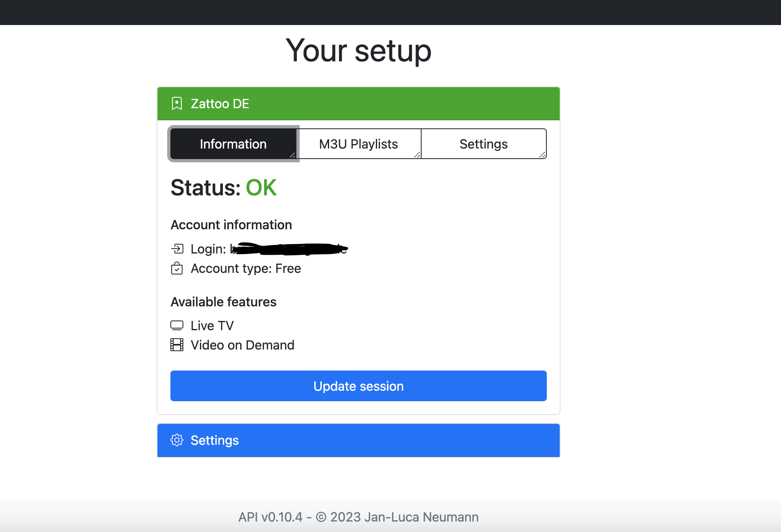Switch to the Information tab

point(233,144)
